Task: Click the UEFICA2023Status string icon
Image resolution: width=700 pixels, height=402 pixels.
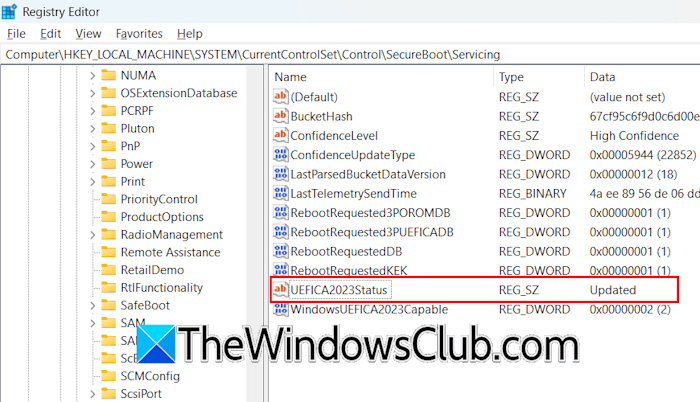Action: pyautogui.click(x=280, y=289)
